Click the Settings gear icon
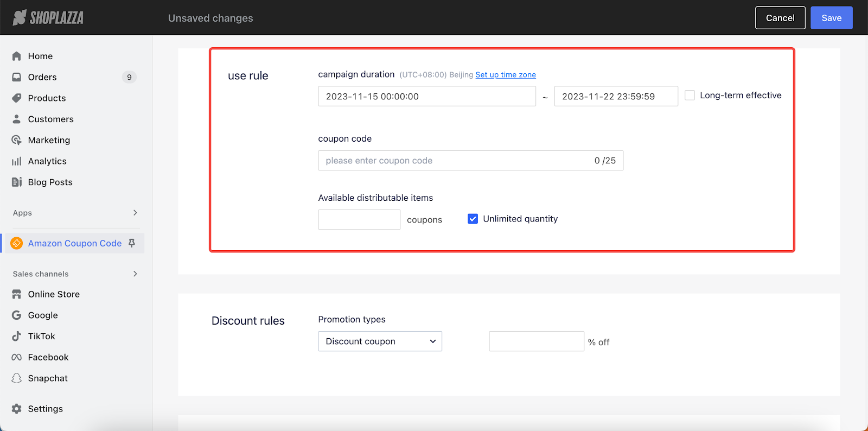The width and height of the screenshot is (868, 431). pyautogui.click(x=17, y=409)
